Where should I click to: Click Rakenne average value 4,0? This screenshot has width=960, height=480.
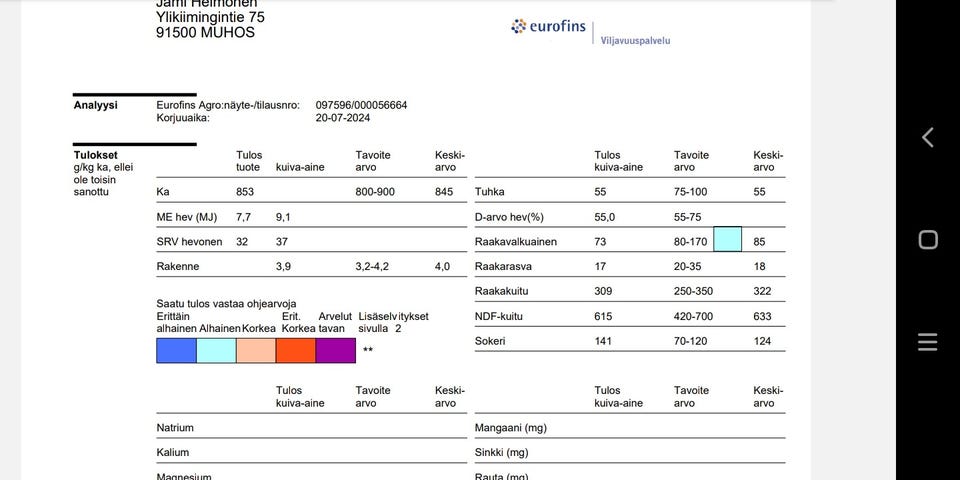pos(443,267)
